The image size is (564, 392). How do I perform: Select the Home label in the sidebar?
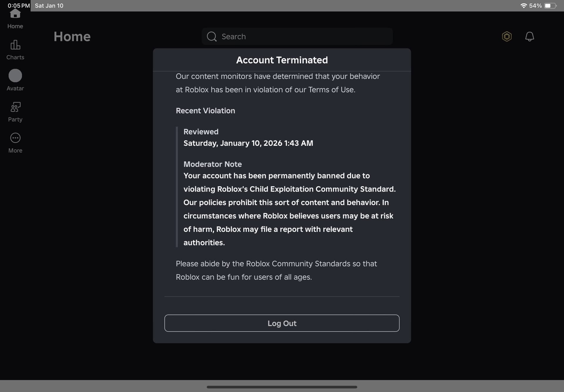point(15,26)
